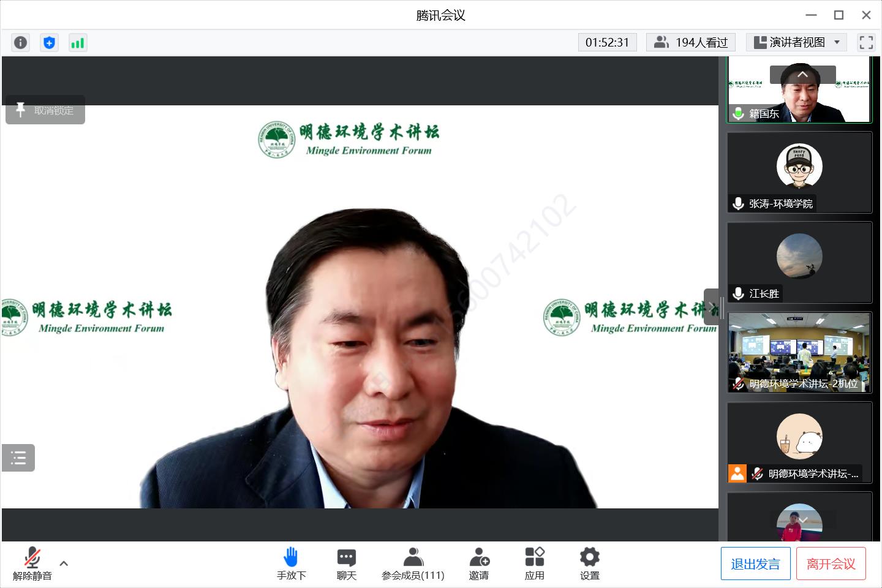The width and height of the screenshot is (882, 588).
Task: Expand audio options arrow beside microphone
Action: tap(64, 563)
